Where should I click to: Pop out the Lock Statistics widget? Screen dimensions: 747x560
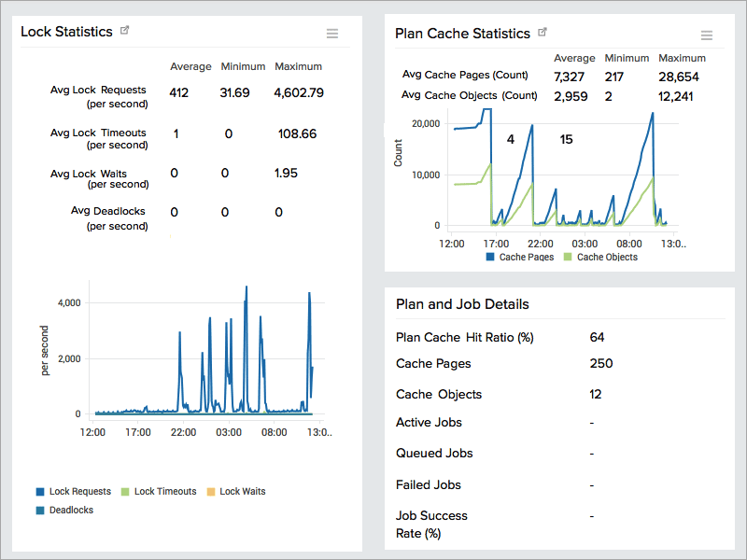(125, 30)
